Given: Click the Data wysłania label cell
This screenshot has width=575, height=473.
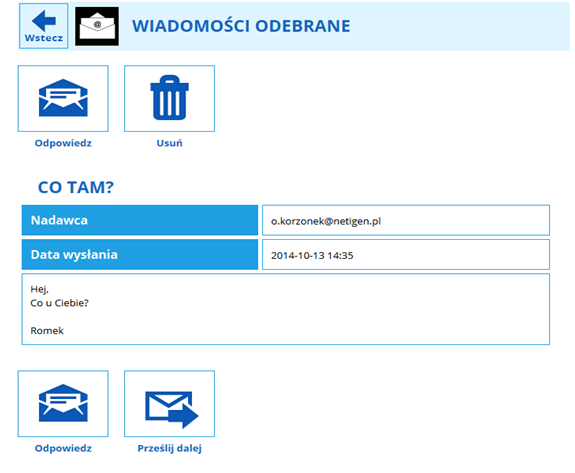Looking at the screenshot, I should 140,254.
